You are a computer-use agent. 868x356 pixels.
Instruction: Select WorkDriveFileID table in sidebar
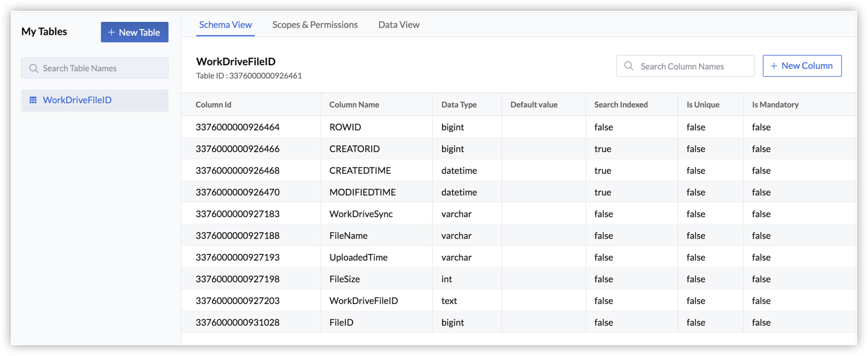[95, 100]
